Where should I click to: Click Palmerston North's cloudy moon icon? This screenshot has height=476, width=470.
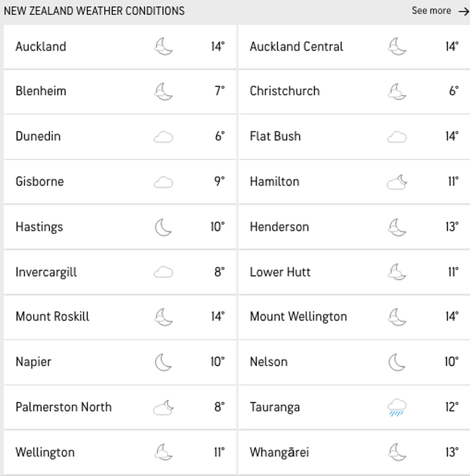164,407
